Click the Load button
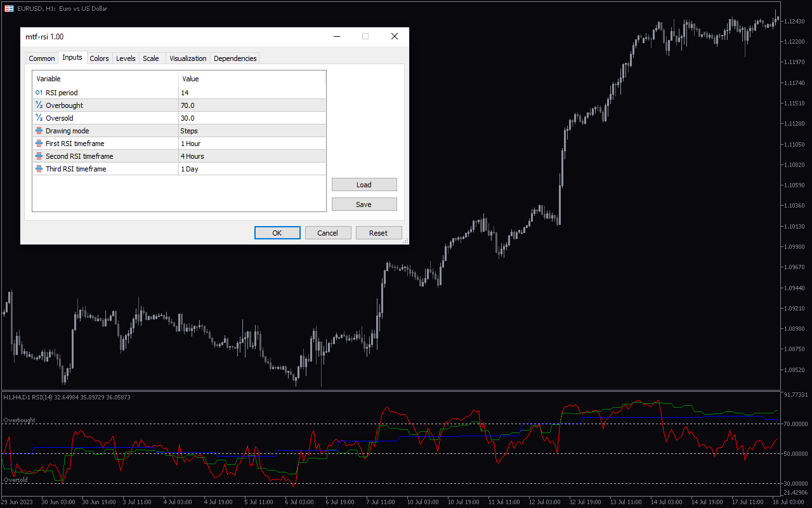Screen dimensions: 812x508 click(364, 185)
